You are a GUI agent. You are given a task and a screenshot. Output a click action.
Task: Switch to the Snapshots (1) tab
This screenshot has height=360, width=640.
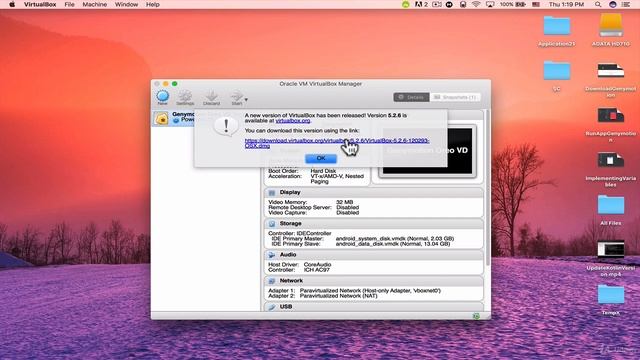455,97
